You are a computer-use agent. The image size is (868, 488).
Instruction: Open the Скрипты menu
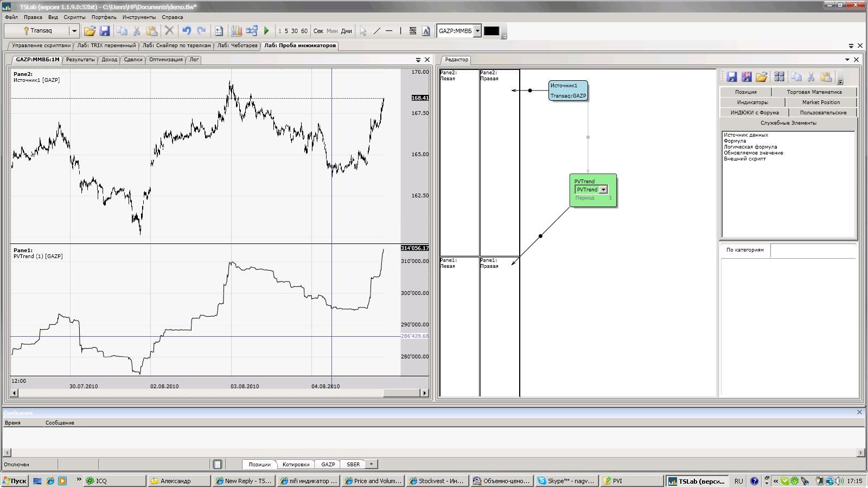point(74,17)
